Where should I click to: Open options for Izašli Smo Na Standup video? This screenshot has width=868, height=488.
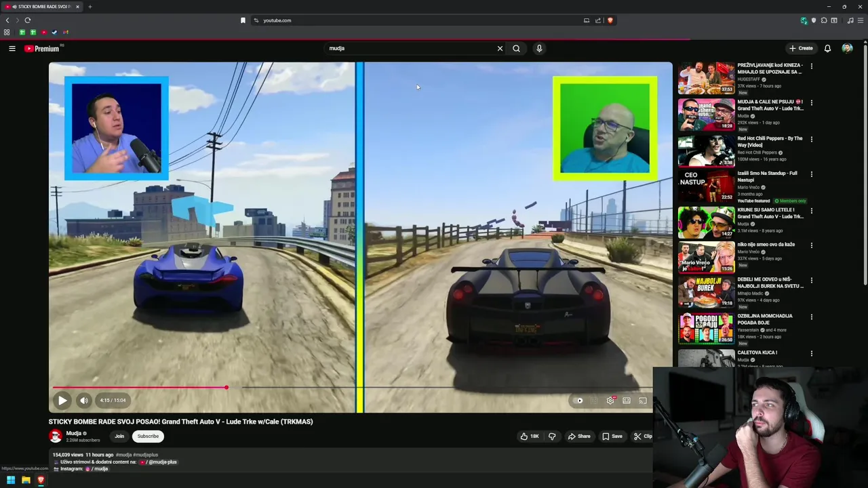(x=811, y=174)
